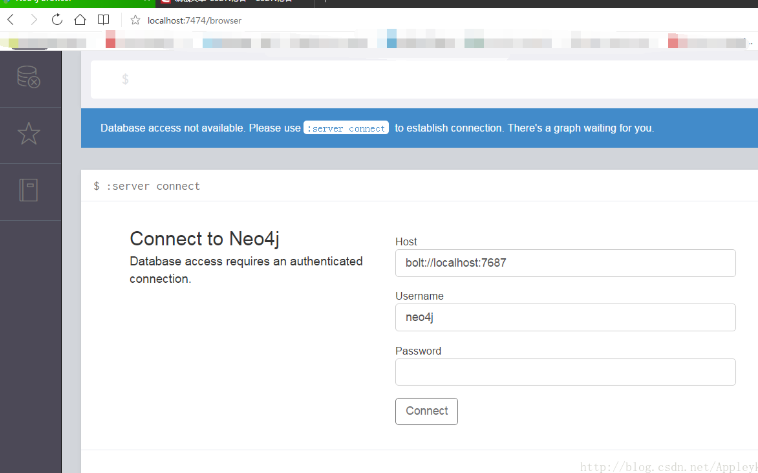Click the Connect button
This screenshot has width=758, height=473.
point(426,411)
